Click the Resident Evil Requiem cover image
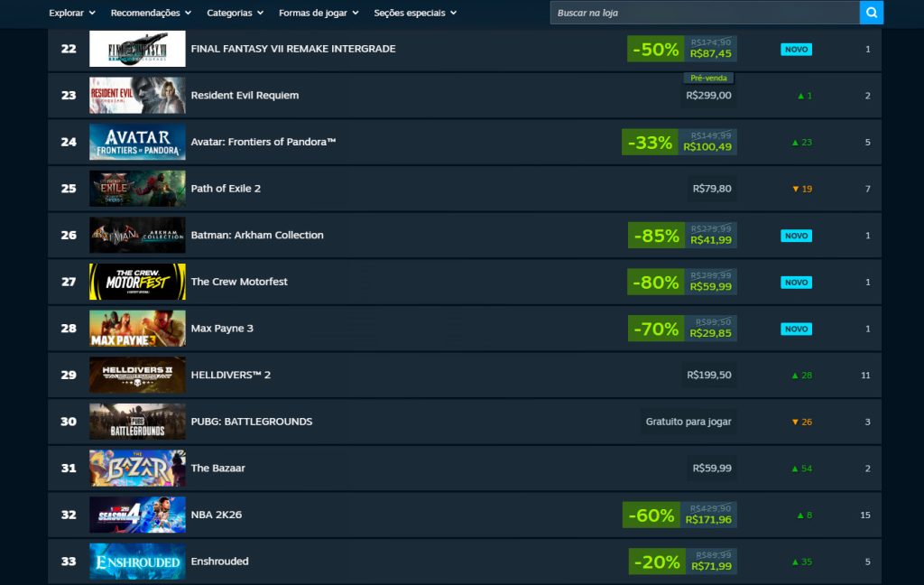 [137, 95]
